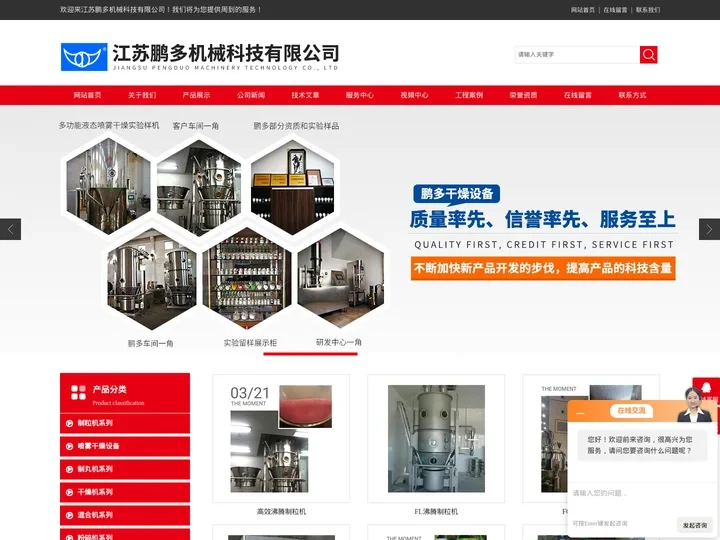Click the 实验留样展示柜 hexagon photo
Screen dimensions: 720x540
click(247, 278)
